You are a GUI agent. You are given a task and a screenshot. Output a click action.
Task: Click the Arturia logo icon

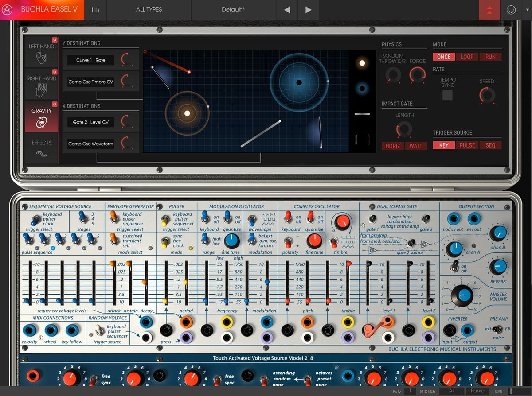7,9
